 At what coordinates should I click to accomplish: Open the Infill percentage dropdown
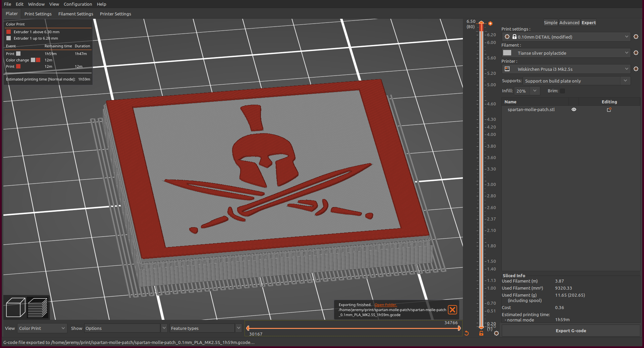click(x=535, y=91)
